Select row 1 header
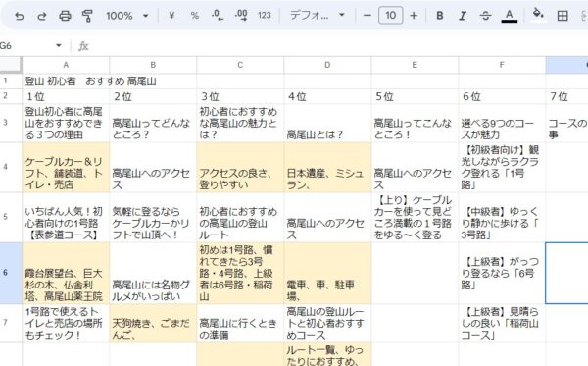The height and width of the screenshot is (366, 588). tap(11, 80)
